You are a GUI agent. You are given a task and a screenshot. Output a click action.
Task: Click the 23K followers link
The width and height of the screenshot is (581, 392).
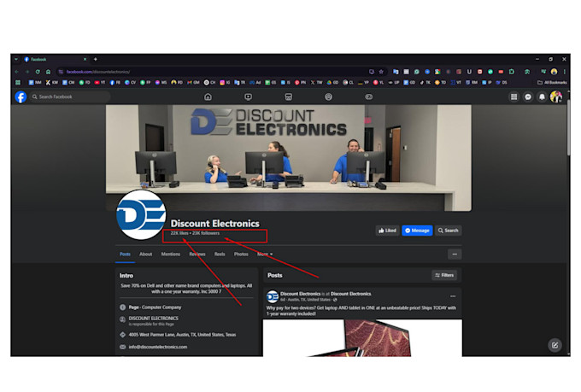pos(206,233)
